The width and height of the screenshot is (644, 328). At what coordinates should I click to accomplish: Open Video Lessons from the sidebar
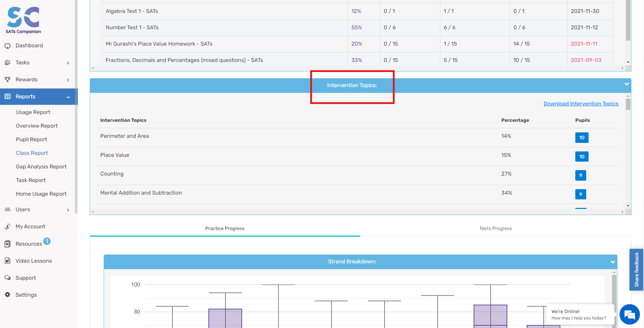[x=34, y=261]
